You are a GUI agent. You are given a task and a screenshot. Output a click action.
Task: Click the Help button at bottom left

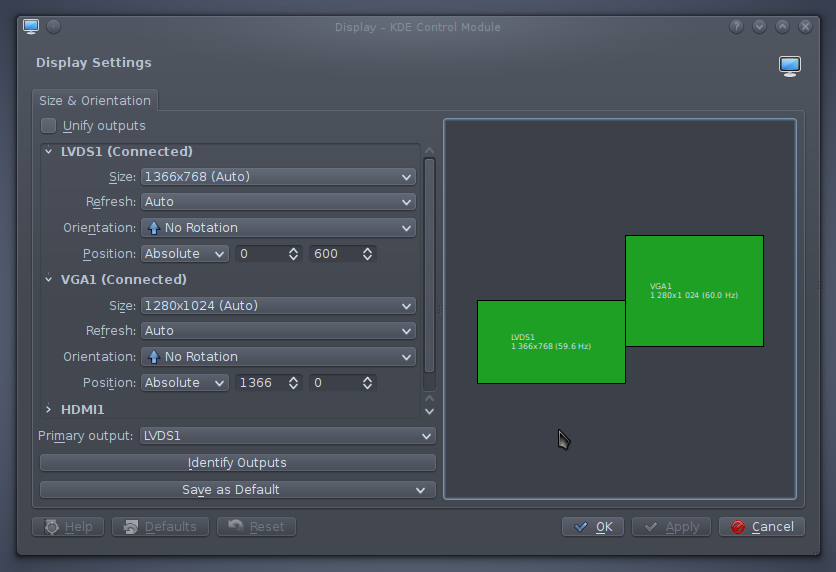tap(67, 526)
